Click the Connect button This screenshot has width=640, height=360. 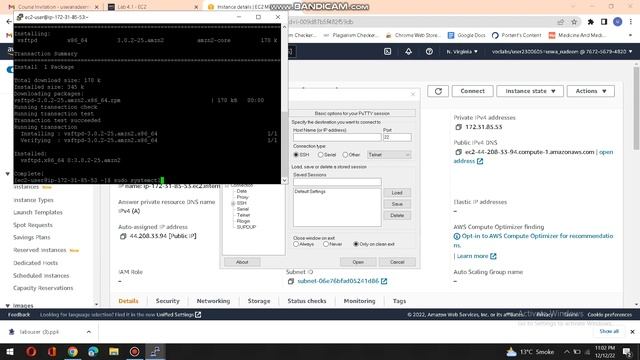point(472,91)
